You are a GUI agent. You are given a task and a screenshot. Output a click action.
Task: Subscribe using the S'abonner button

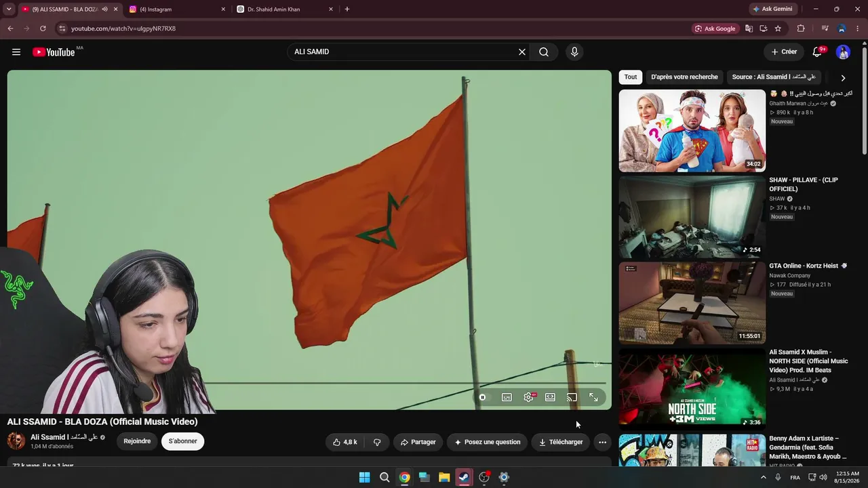pyautogui.click(x=183, y=441)
